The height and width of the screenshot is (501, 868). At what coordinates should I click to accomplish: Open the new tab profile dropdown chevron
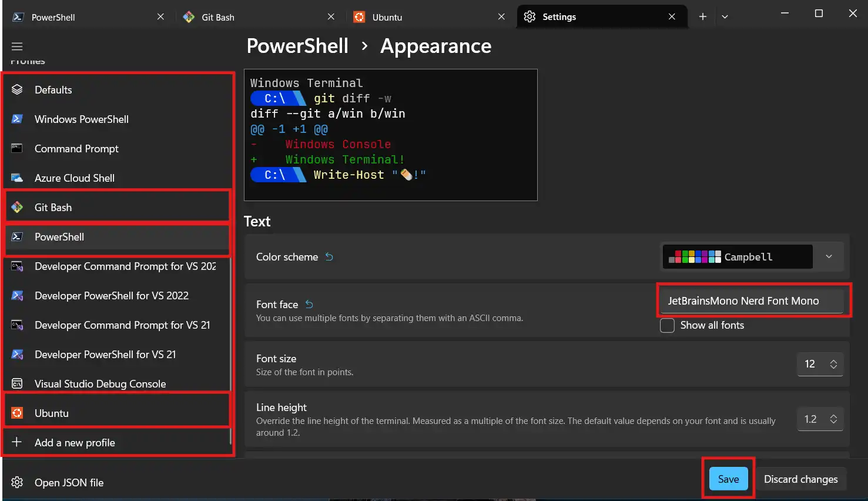click(x=725, y=16)
